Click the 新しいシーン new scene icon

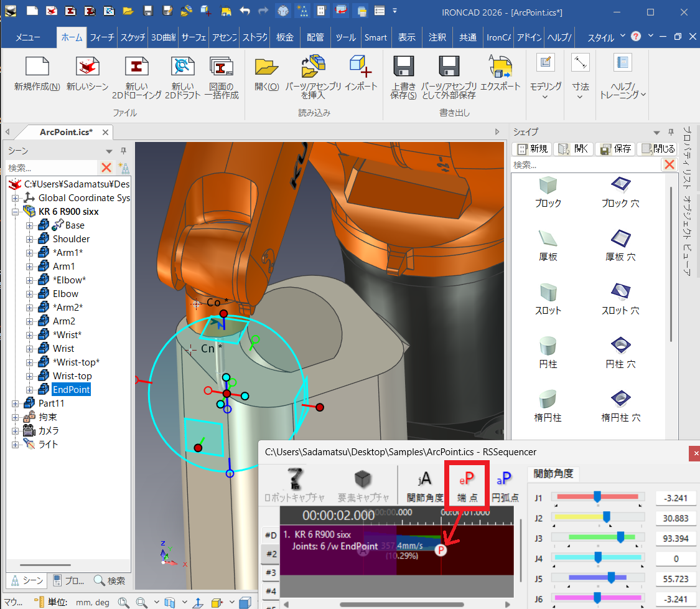click(88, 67)
